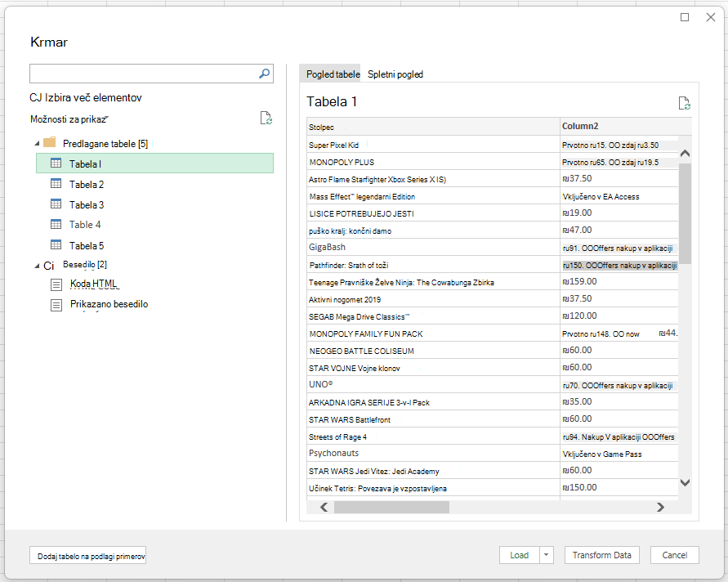Screen dimensions: 728x582
Task: Click ₪150.00 price cell
Action: [619, 488]
